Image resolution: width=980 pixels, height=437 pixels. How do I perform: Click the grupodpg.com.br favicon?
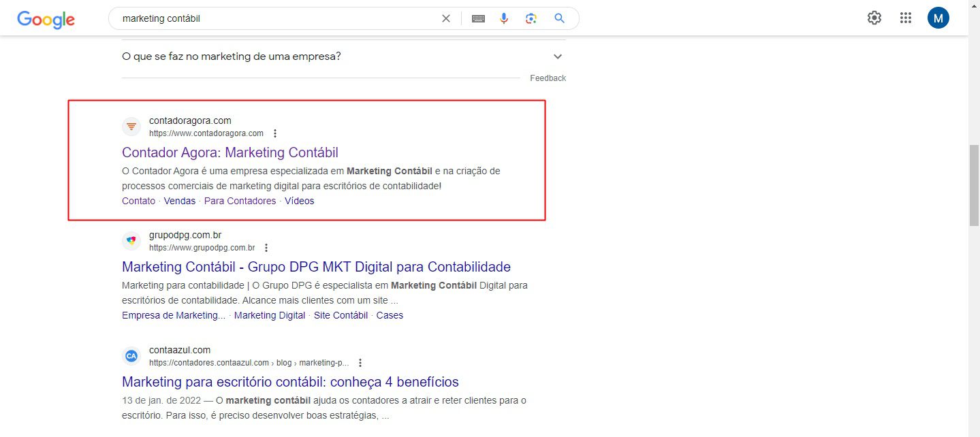tap(131, 241)
